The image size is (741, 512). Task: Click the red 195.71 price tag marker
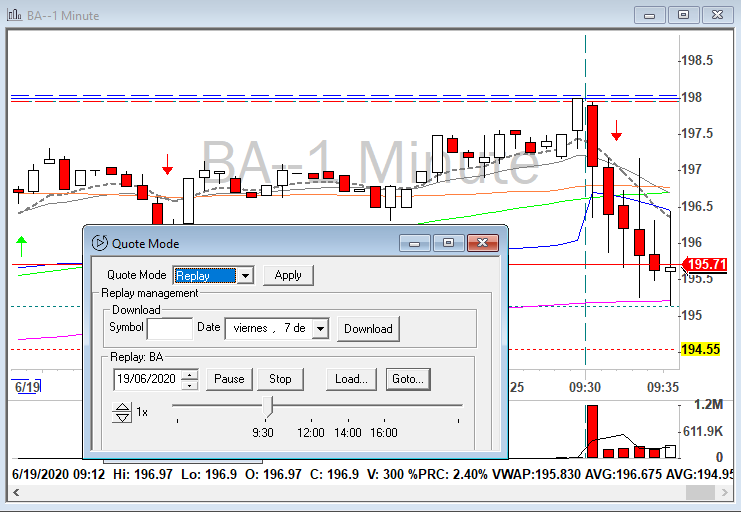(x=706, y=265)
